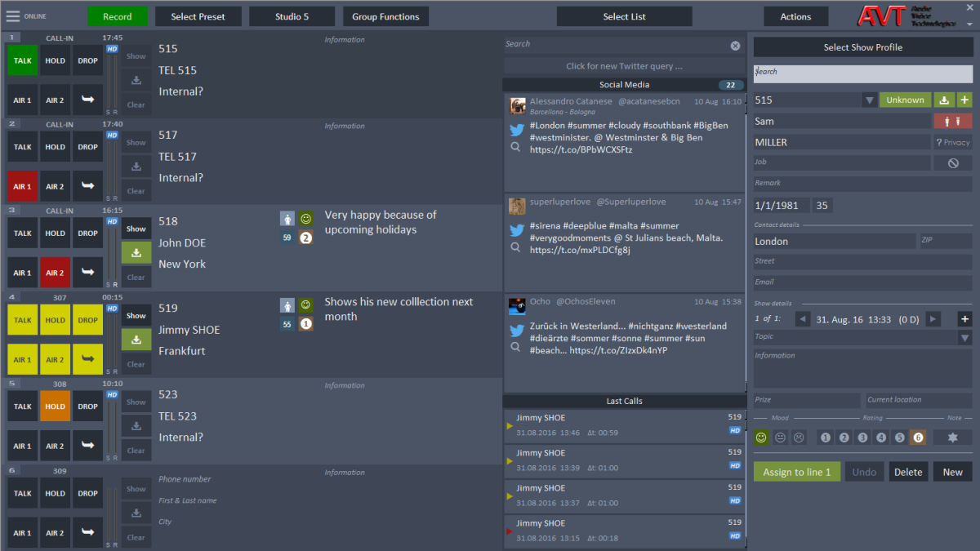Open the tweet search magnifier under Alessandro Catanese
Screen dimensions: 980x551
(517, 148)
